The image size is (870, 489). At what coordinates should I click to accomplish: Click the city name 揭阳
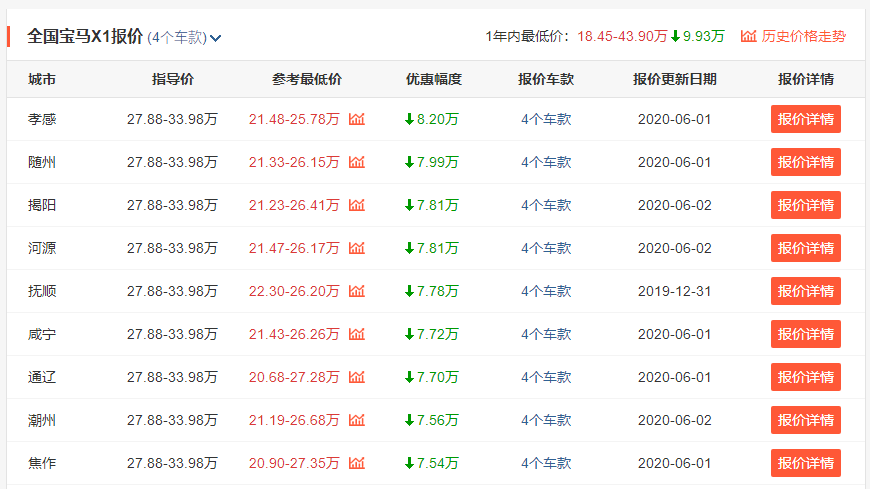tap(42, 205)
